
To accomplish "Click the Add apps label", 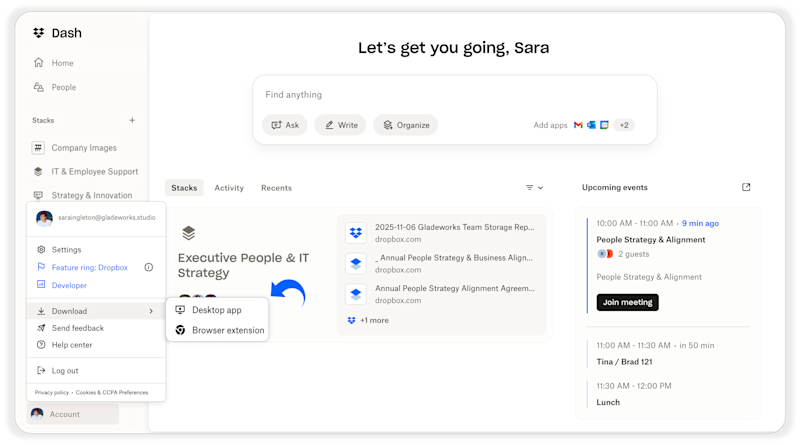I will pos(550,125).
